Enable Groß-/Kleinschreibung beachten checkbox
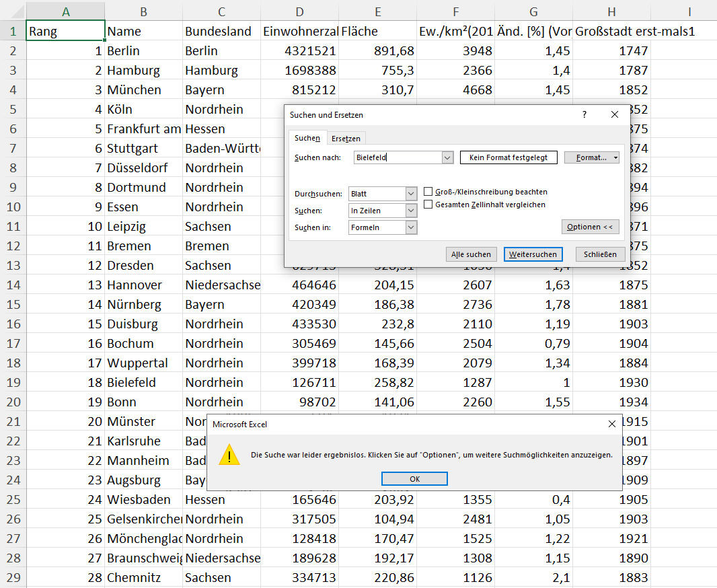Screen dimensions: 717x588 pyautogui.click(x=428, y=192)
